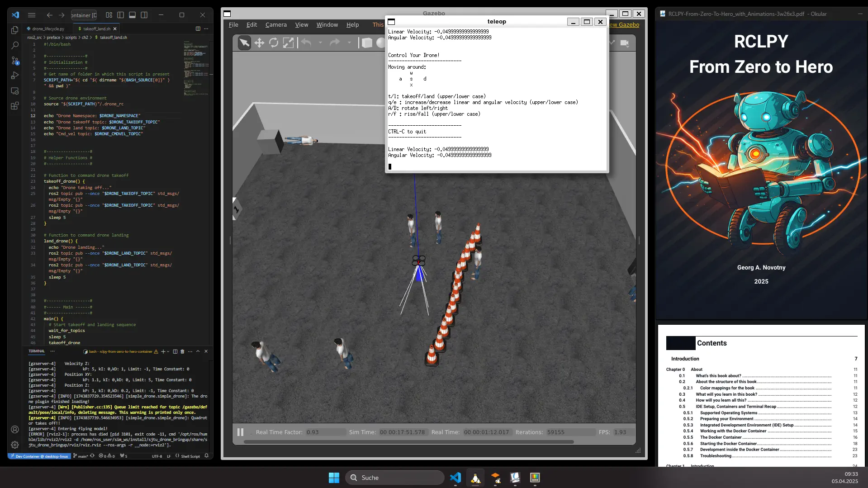Image resolution: width=868 pixels, height=488 pixels.
Task: Insert a box shape in Gazebo
Action: [x=367, y=43]
